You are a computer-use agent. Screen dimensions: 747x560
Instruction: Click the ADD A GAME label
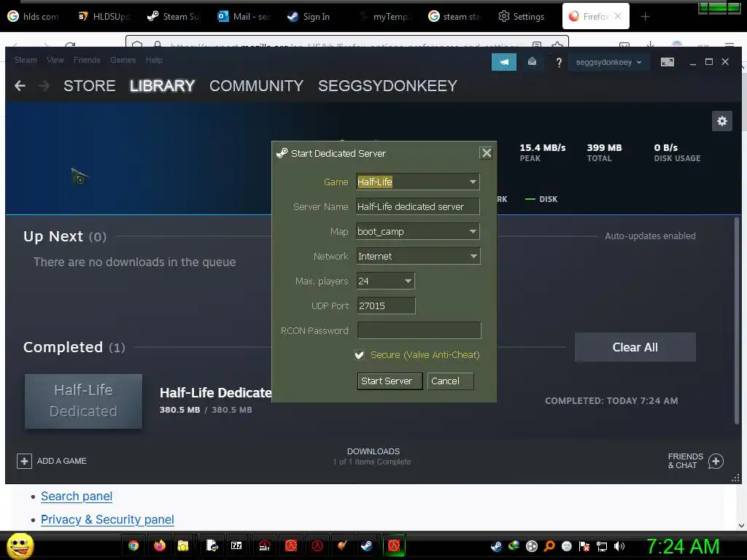pos(61,461)
